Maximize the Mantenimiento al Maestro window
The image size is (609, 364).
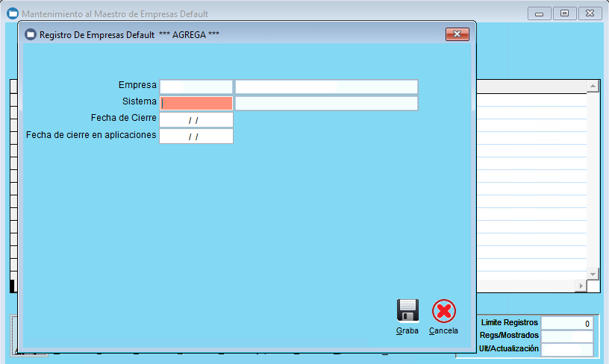tap(564, 13)
